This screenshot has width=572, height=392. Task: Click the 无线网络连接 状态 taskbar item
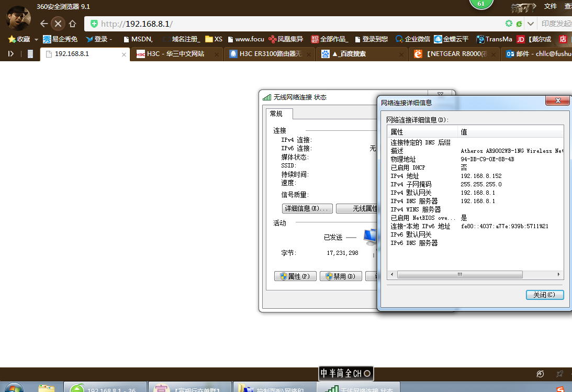tap(358, 387)
